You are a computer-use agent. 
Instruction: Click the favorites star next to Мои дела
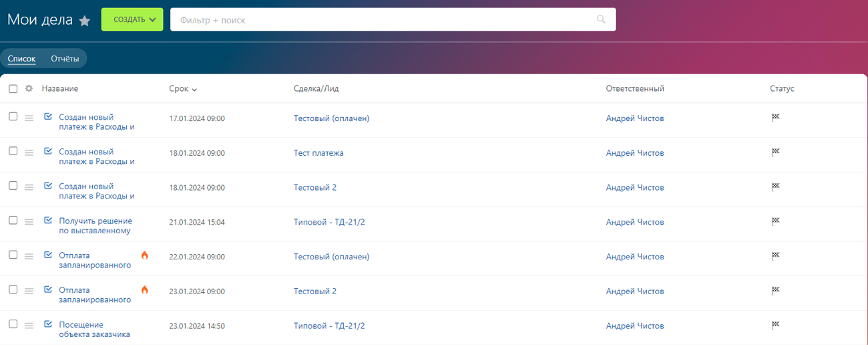point(85,21)
